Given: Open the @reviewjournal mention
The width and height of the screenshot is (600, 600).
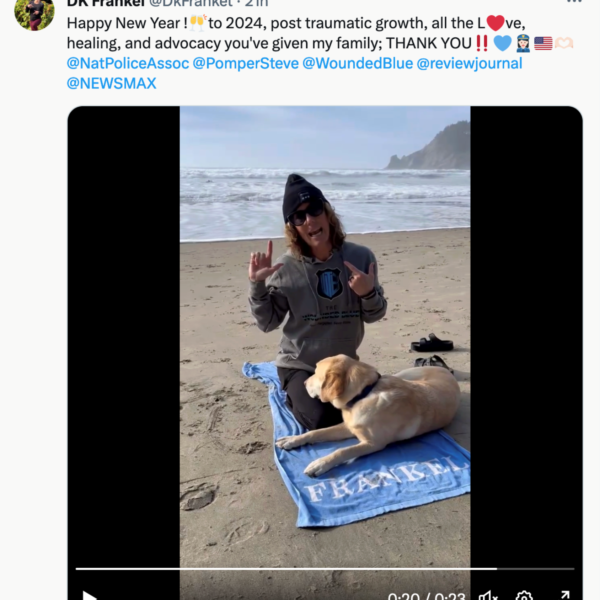Looking at the screenshot, I should pos(470,64).
